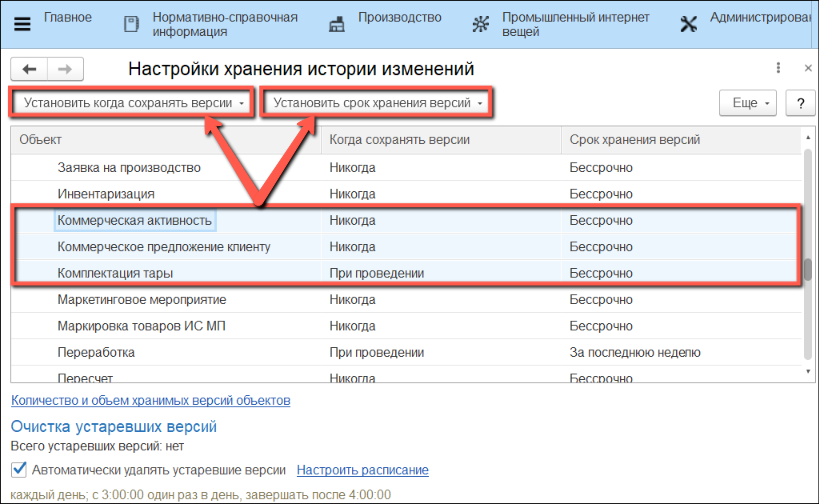Expand 'Установить когда сохранять версии' dropdown
This screenshot has height=504, width=819.
(x=133, y=103)
